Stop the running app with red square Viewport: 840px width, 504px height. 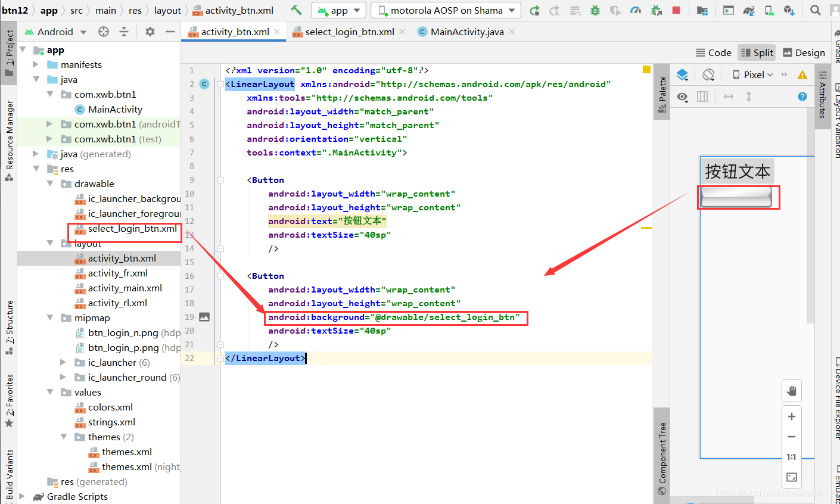[x=676, y=10]
